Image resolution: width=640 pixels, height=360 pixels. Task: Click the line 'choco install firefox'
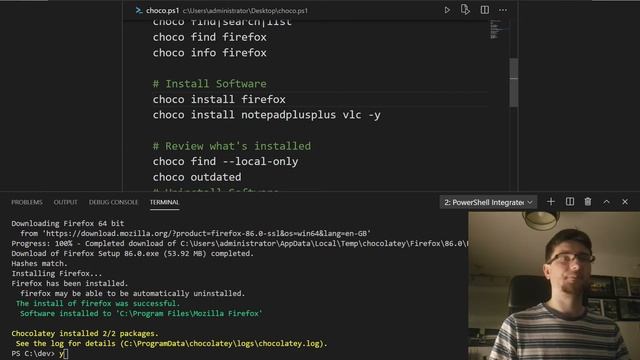(x=219, y=99)
